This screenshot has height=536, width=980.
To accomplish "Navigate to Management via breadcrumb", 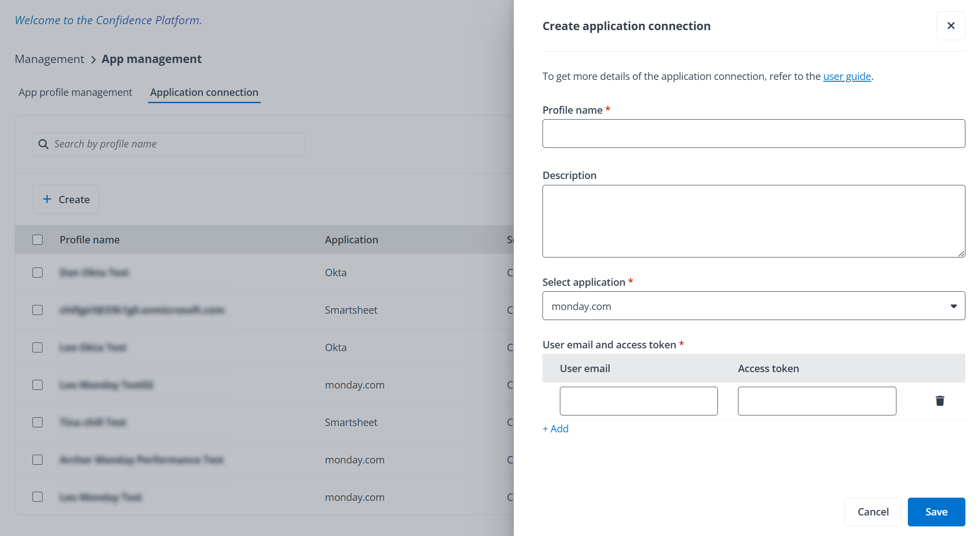I will click(x=49, y=59).
